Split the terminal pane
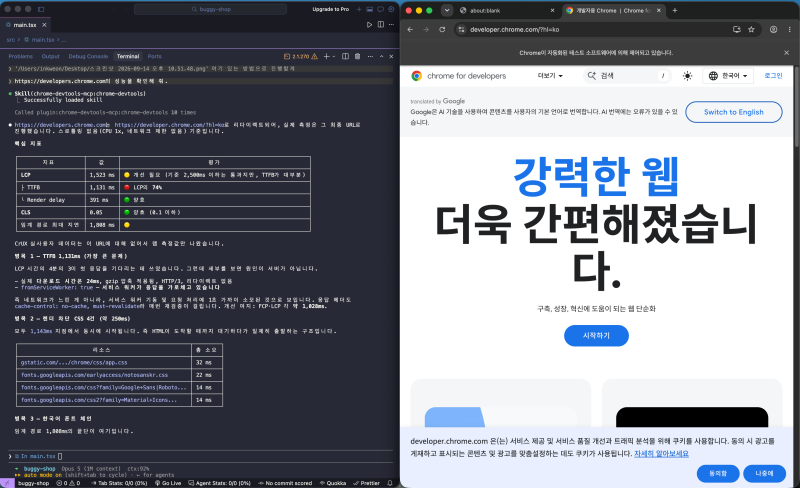The width and height of the screenshot is (800, 488). 345,57
